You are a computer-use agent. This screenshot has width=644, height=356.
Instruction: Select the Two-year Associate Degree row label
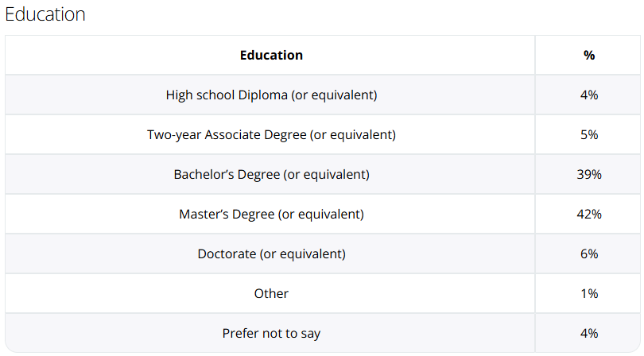[271, 135]
